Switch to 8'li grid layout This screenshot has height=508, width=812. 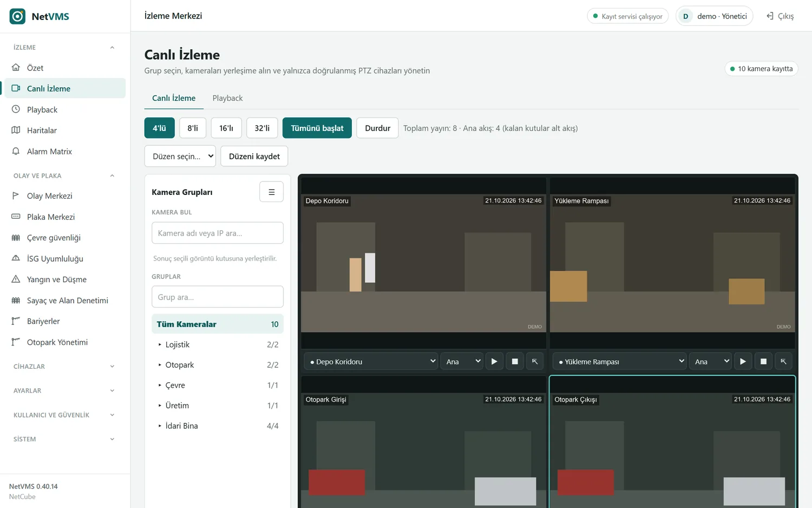[x=193, y=128]
